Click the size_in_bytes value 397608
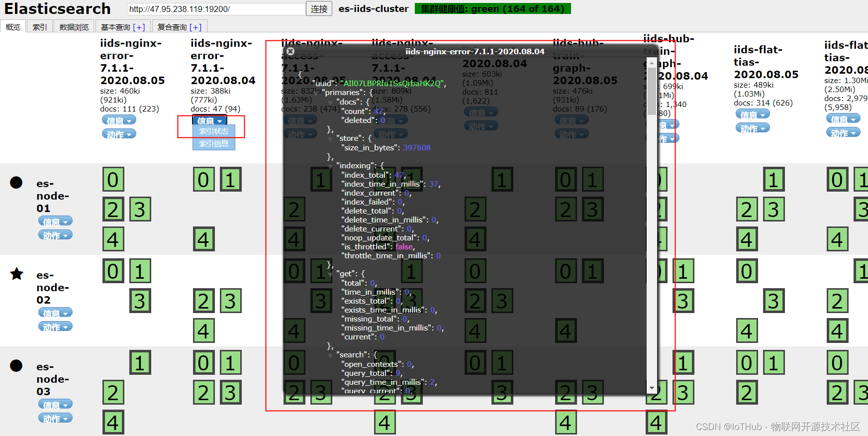The width and height of the screenshot is (868, 436). [417, 148]
